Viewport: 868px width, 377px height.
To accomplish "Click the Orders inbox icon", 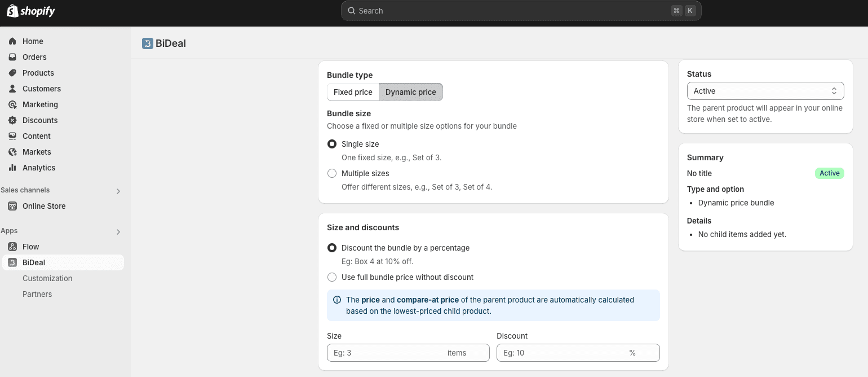I will 12,57.
